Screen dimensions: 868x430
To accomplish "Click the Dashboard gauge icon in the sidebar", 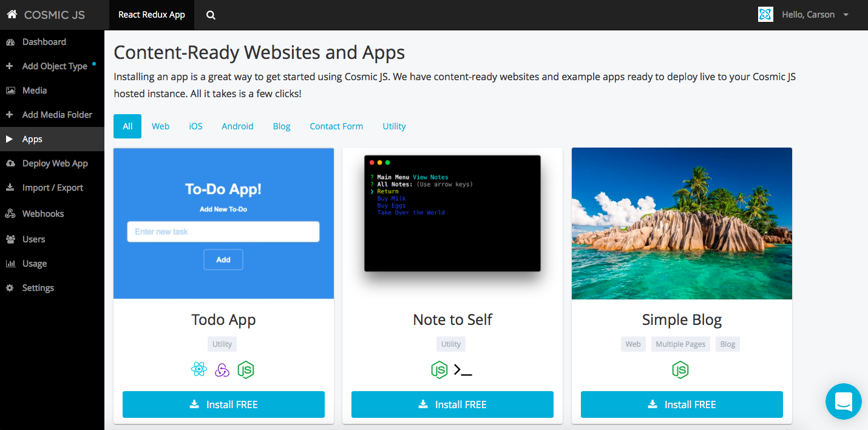I will point(10,42).
